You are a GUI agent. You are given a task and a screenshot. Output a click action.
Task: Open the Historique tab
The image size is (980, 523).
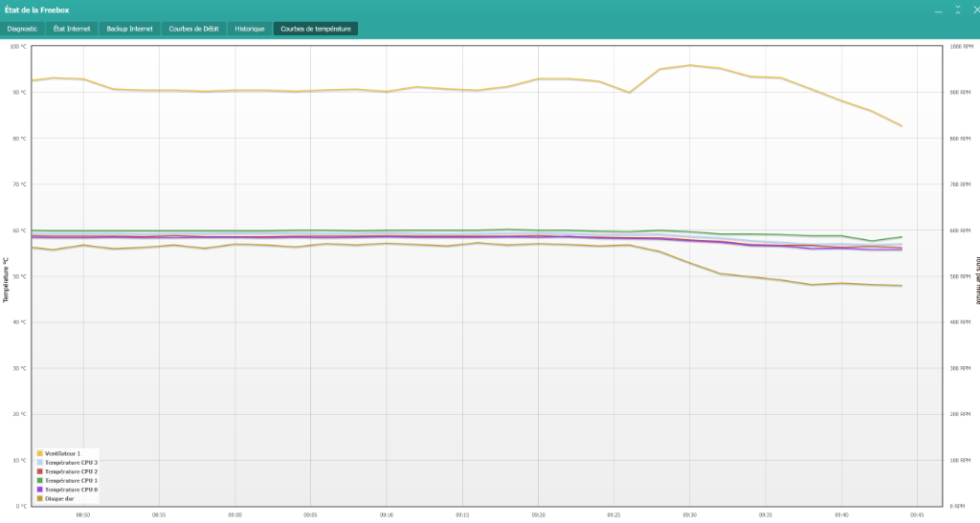click(x=250, y=29)
